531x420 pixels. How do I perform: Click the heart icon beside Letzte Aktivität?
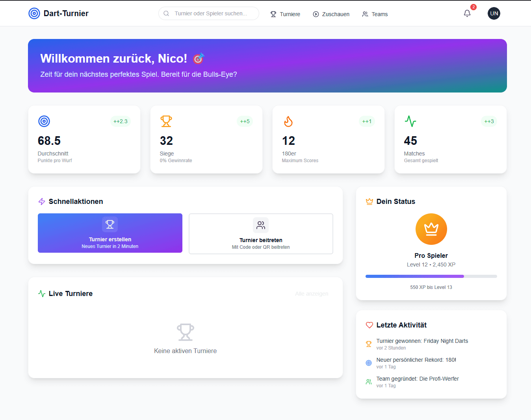pos(369,325)
